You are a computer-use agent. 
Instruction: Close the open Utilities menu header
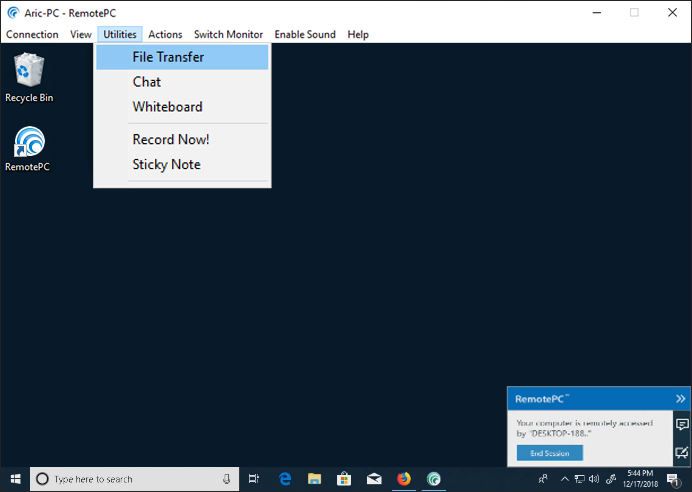(120, 34)
